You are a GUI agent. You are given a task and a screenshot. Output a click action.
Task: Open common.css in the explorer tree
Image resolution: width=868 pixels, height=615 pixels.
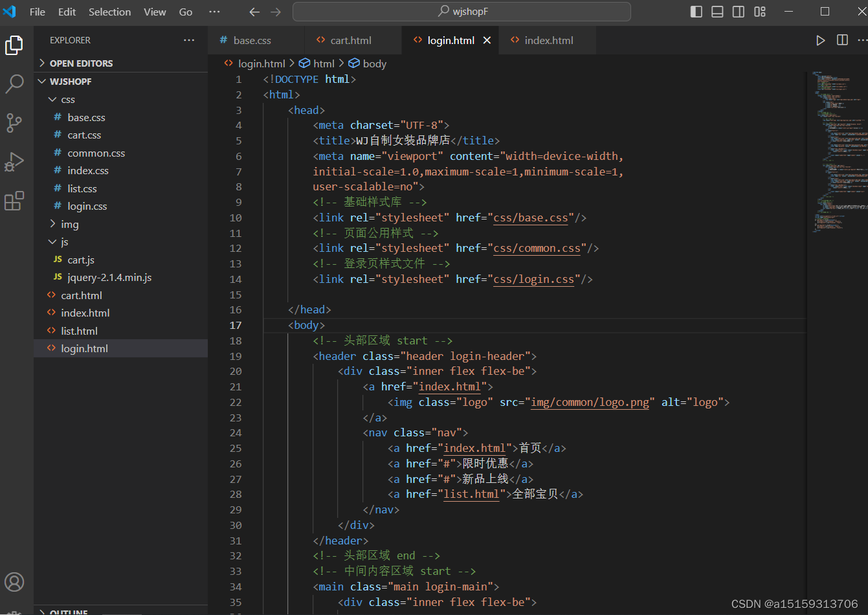[x=120, y=153]
